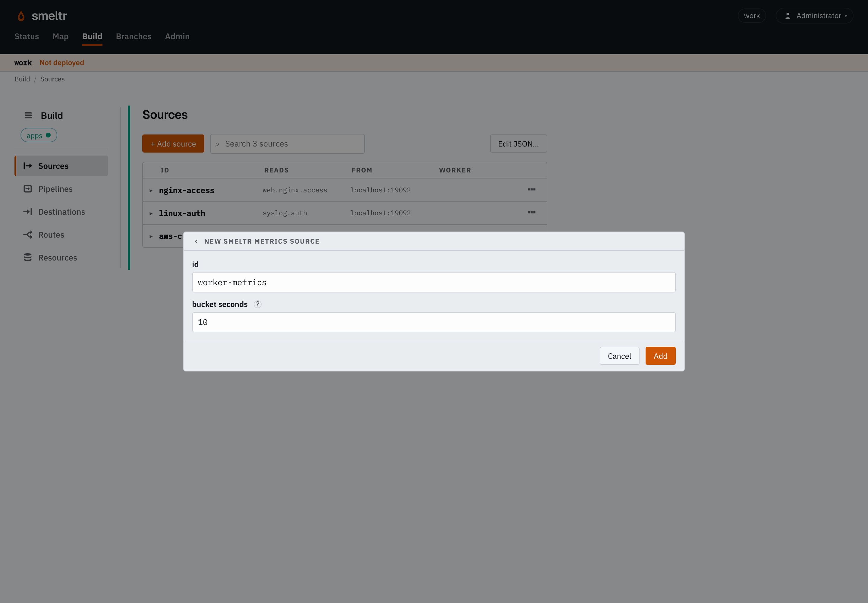868x603 pixels.
Task: Expand the nginx-access source row
Action: point(151,191)
